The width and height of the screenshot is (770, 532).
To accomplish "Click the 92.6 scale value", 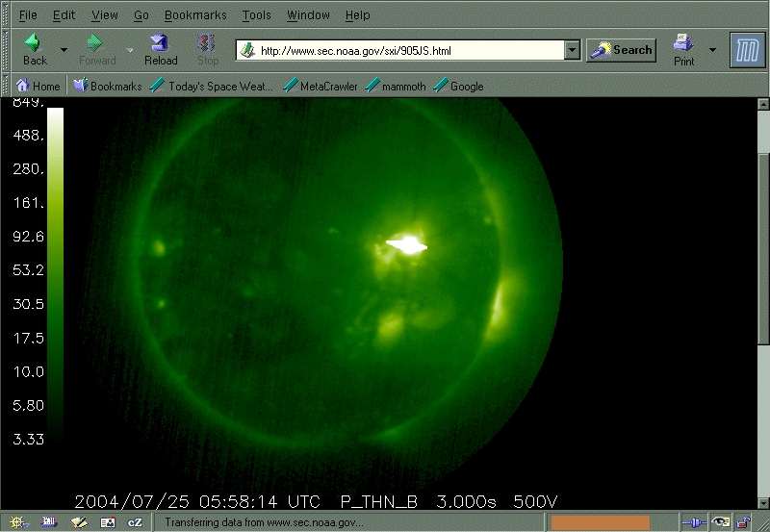I will click(x=29, y=237).
